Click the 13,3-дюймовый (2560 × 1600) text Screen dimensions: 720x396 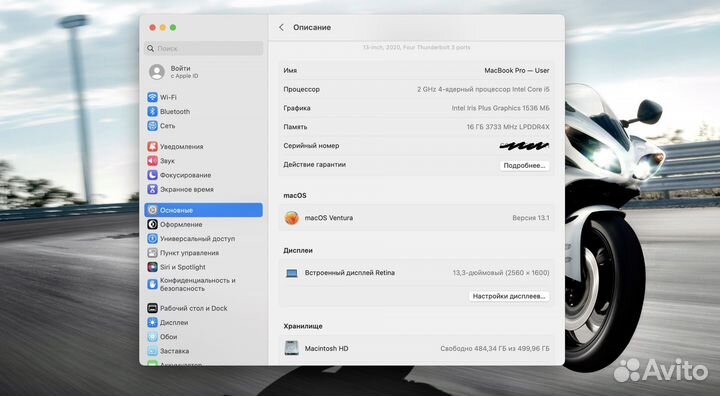[501, 273]
